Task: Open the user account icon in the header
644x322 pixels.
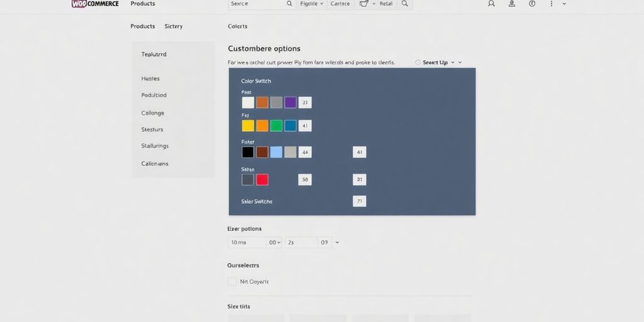Action: point(491,4)
